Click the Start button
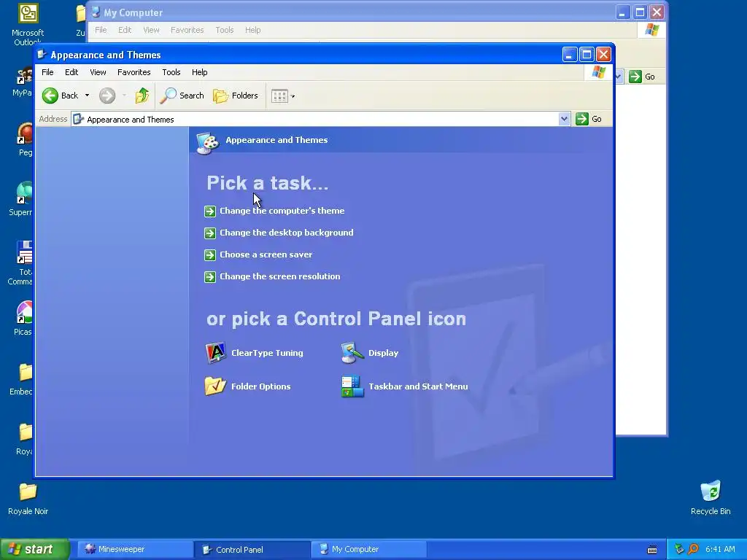This screenshot has height=560, width=747. tap(35, 549)
